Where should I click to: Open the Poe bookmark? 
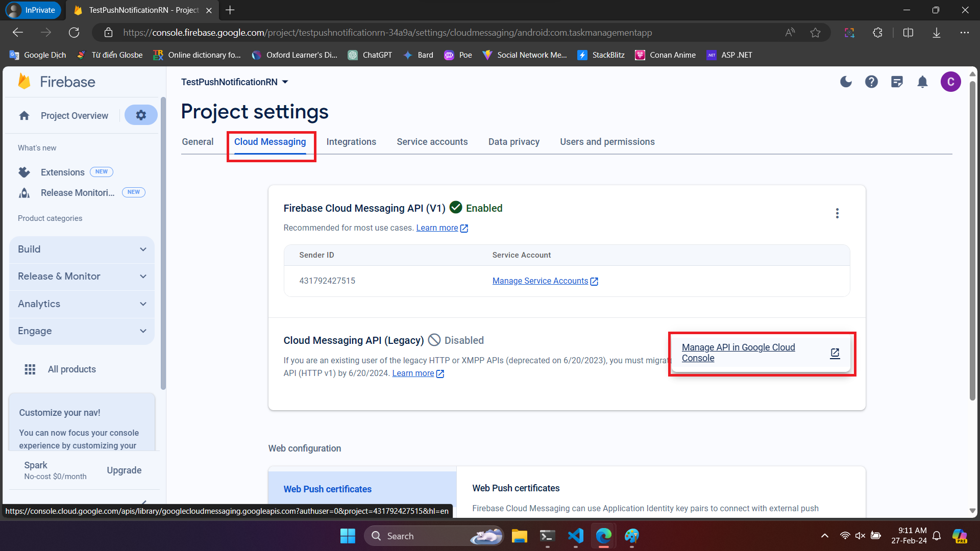point(458,55)
